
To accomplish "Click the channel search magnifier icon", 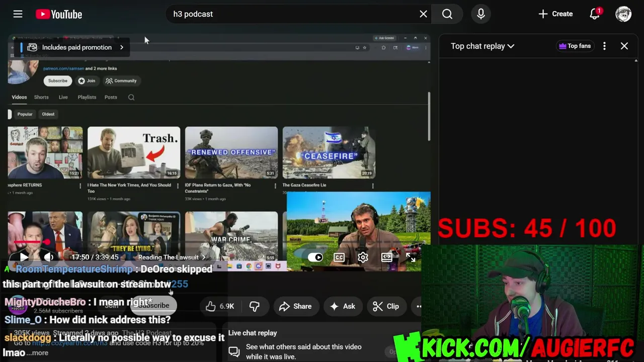I will 131,98.
